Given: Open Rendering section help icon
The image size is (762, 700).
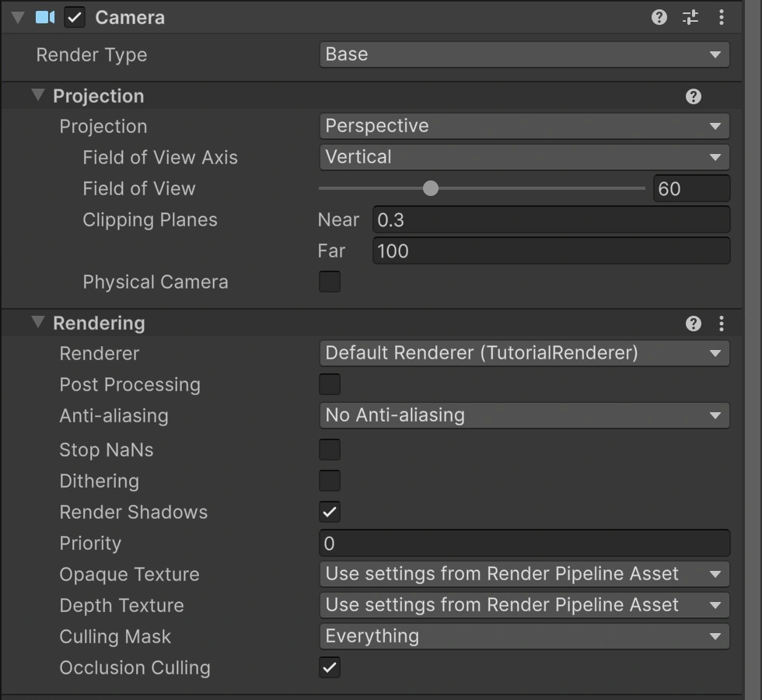Looking at the screenshot, I should tap(694, 324).
